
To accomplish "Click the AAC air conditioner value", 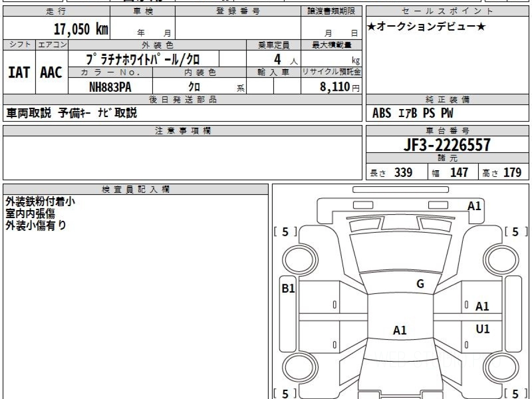I will [x=51, y=73].
